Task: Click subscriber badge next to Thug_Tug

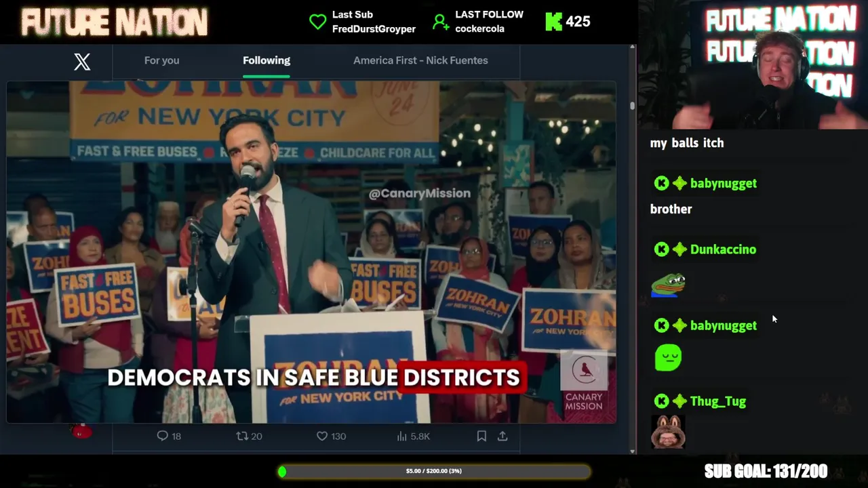Action: 679,401
